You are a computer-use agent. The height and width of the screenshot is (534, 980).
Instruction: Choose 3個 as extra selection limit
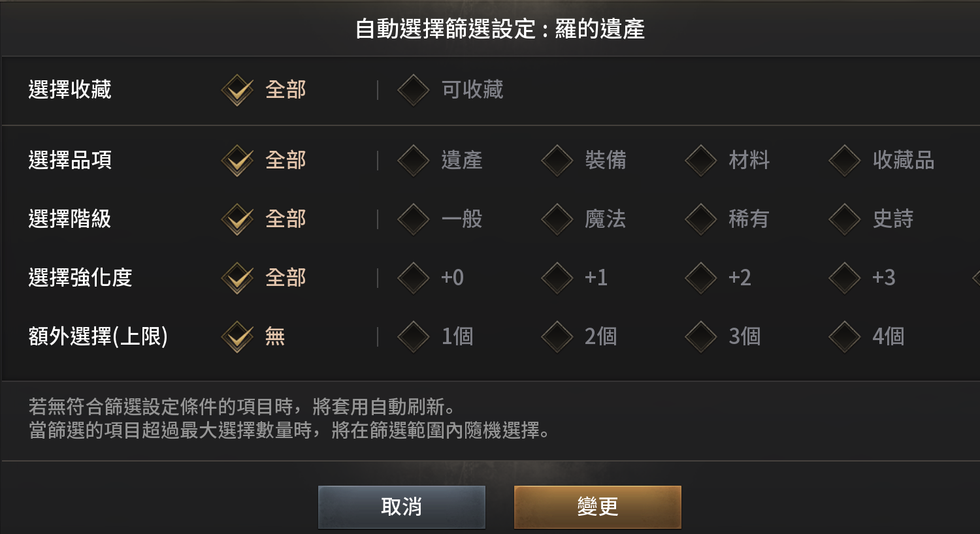tap(701, 337)
